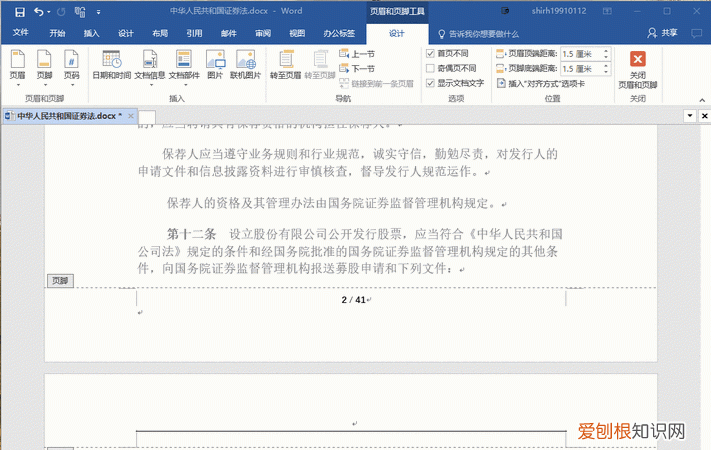Switch to the 办公标签 ribbon tab

tap(339, 33)
